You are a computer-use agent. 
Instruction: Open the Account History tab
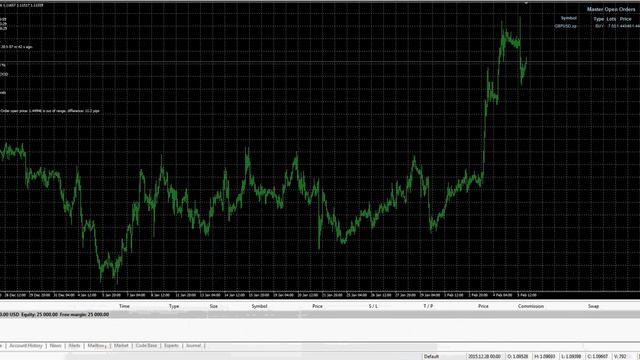click(x=26, y=346)
